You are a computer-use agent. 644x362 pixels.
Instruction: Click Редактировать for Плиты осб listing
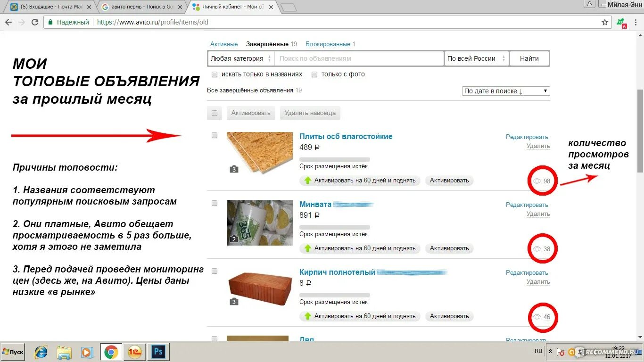[x=527, y=137]
